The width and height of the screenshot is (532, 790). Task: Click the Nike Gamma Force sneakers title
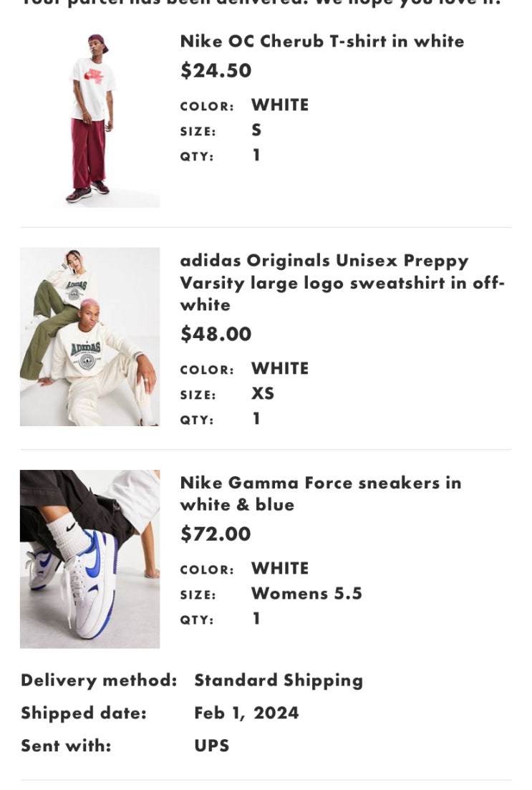pos(321,493)
